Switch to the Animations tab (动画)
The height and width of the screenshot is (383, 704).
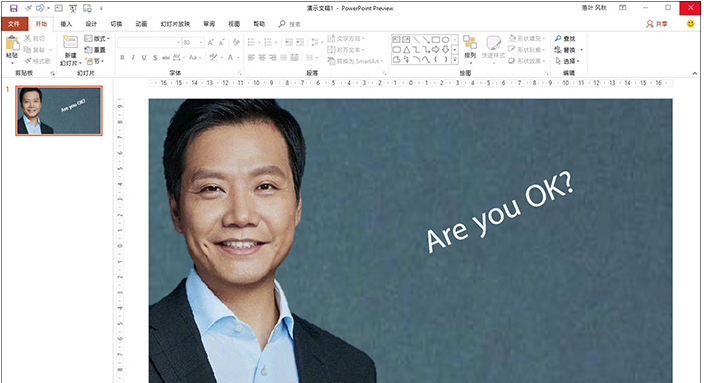(x=141, y=24)
